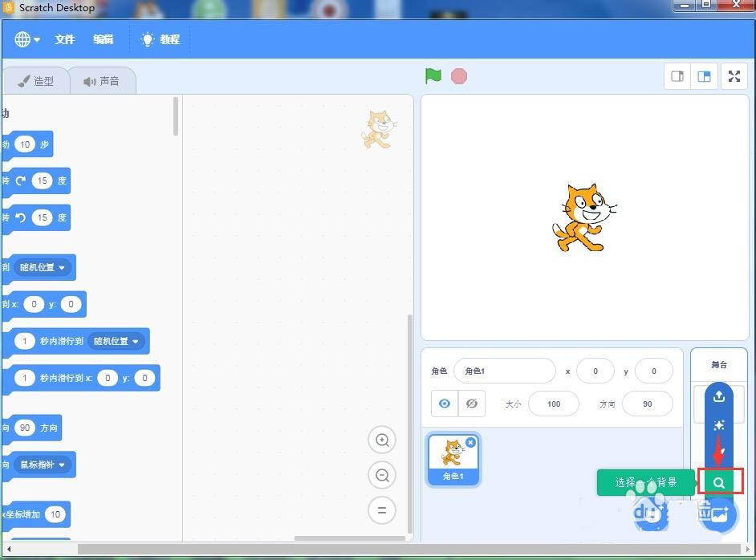Click the 大小 100 size field

point(553,404)
